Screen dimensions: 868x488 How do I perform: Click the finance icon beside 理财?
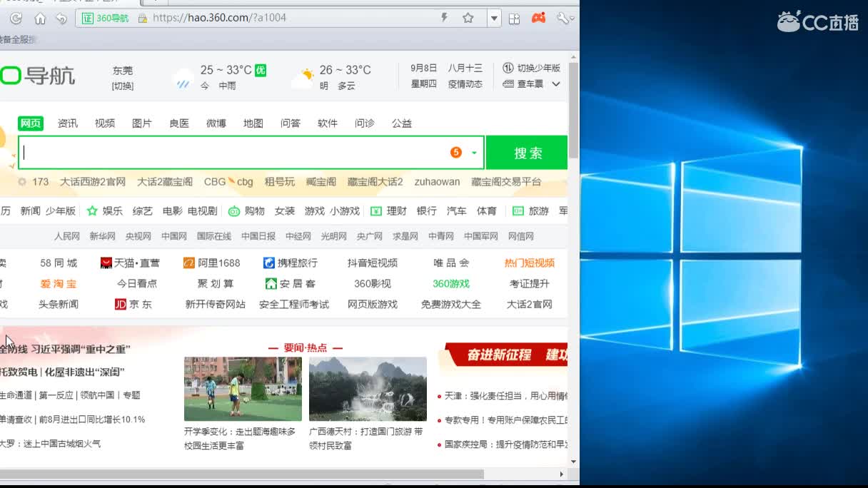[376, 211]
